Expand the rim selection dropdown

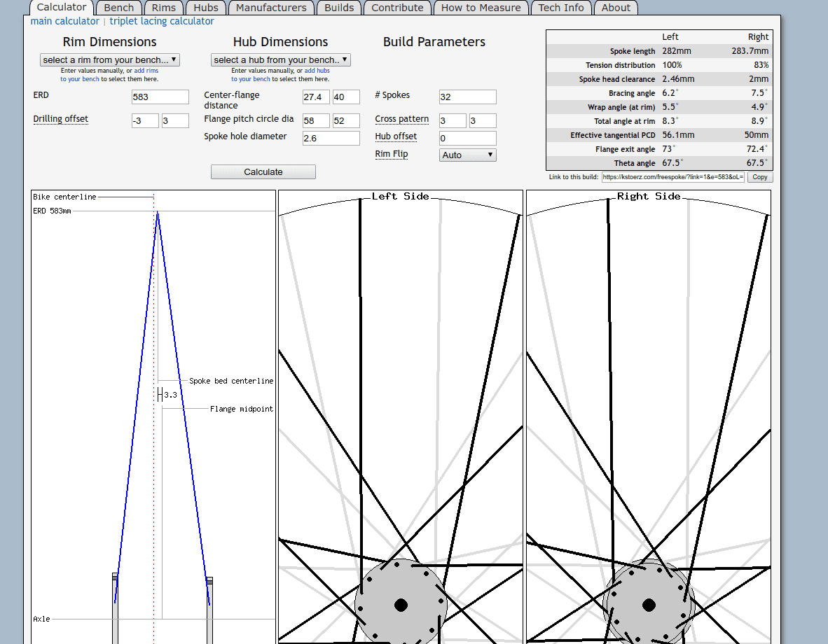click(x=110, y=60)
